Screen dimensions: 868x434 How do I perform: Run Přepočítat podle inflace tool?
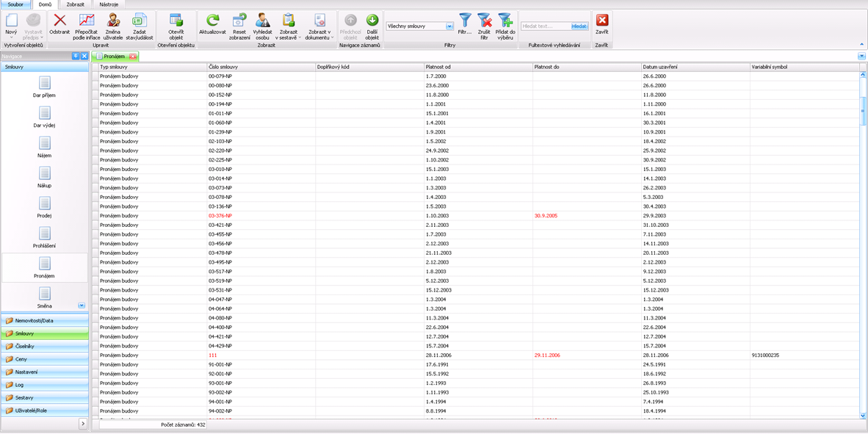(x=86, y=26)
